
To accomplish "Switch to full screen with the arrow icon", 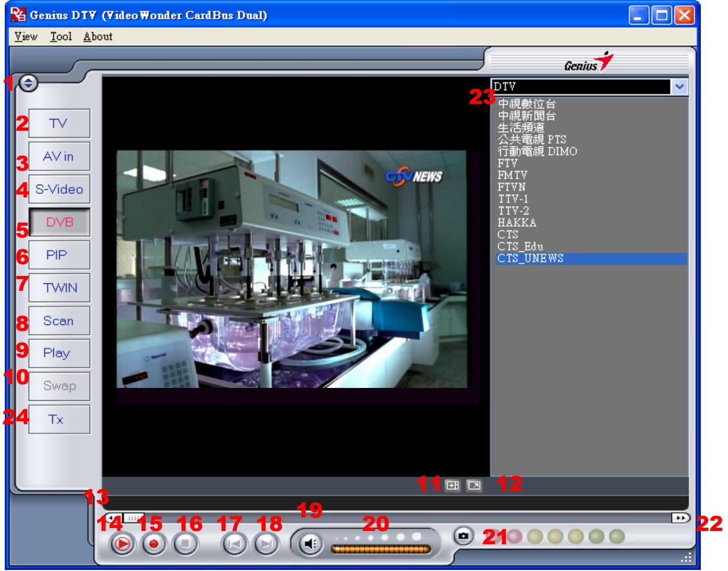I will [x=474, y=486].
